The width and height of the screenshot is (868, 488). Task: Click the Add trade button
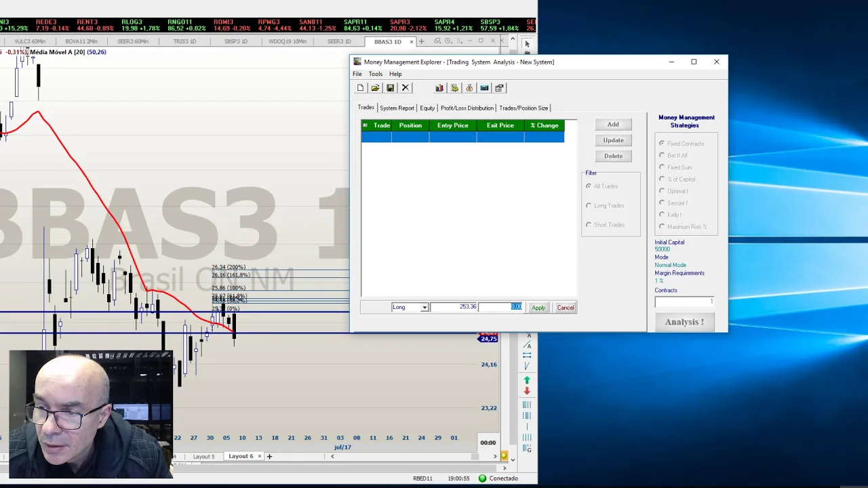pos(613,125)
